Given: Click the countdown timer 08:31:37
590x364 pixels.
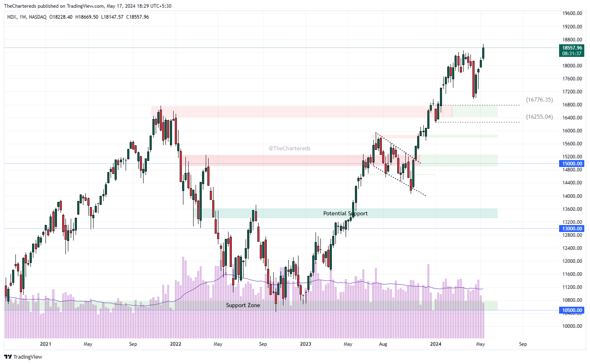Looking at the screenshot, I should pyautogui.click(x=572, y=54).
